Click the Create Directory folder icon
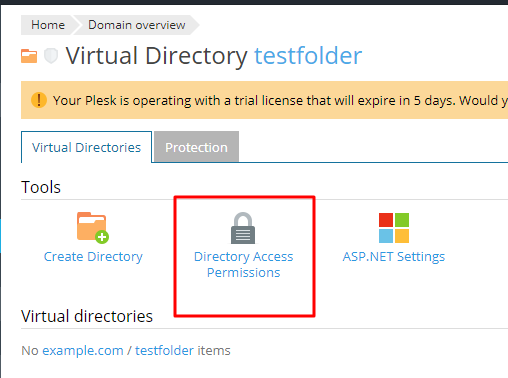 click(x=93, y=228)
